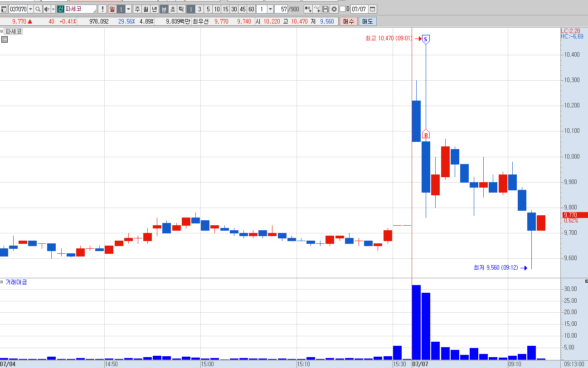Open the calendar date picker icon
Screen dimensions: 588x368
[372, 9]
